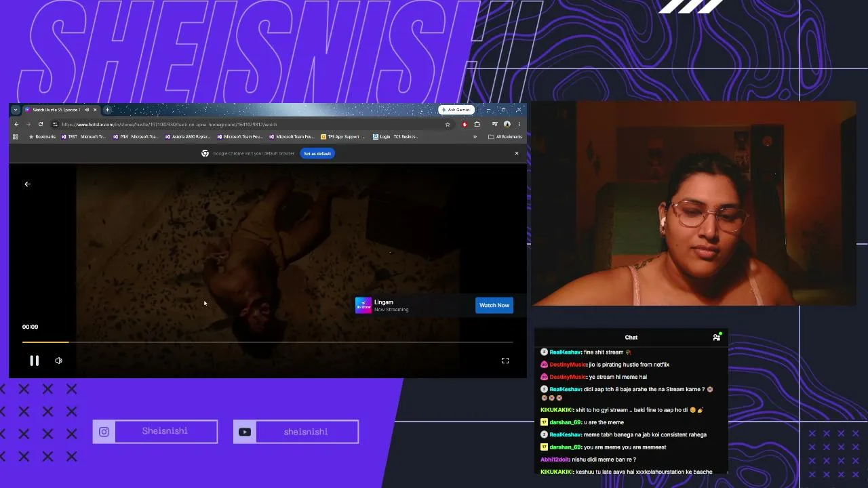This screenshot has height=488, width=868.
Task: Click KIKUKAKIKI's "shit to ho gyi stream" message
Action: tap(622, 410)
